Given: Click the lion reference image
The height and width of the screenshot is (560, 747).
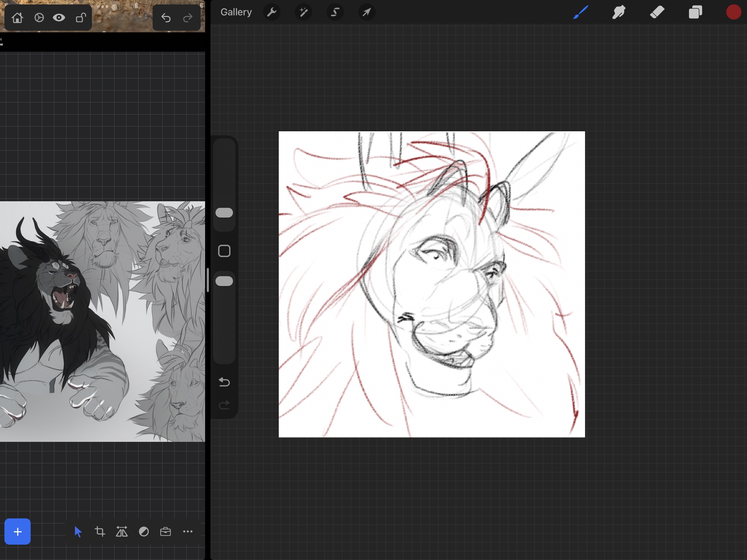Looking at the screenshot, I should 102,321.
